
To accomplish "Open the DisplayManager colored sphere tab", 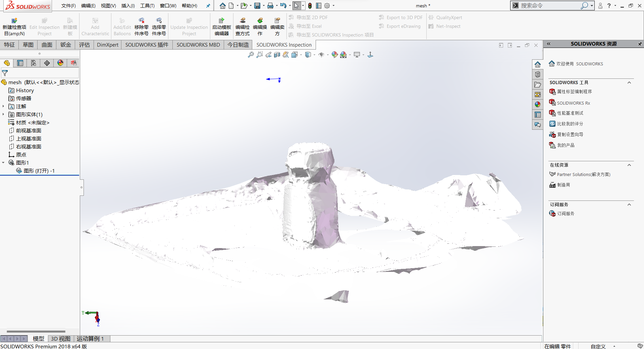I will pos(60,63).
